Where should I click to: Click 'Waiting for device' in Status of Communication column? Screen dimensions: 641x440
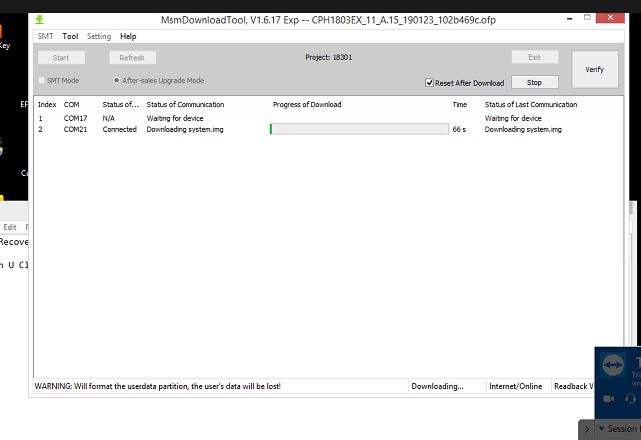tap(175, 118)
